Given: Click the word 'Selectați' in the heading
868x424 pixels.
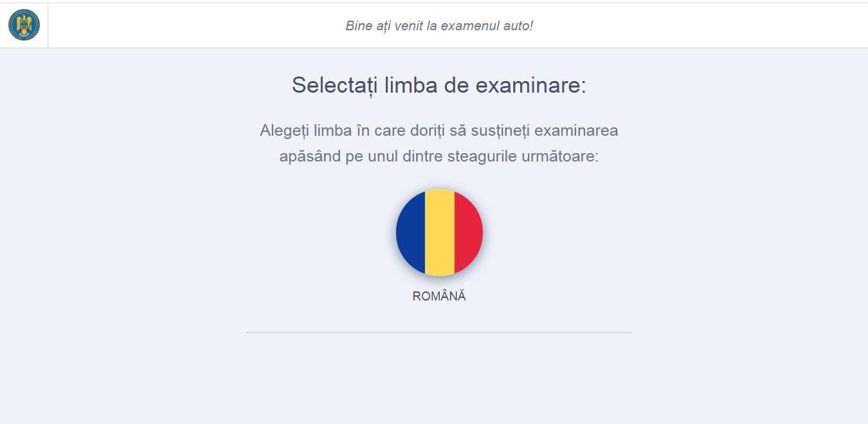Looking at the screenshot, I should pos(335,85).
